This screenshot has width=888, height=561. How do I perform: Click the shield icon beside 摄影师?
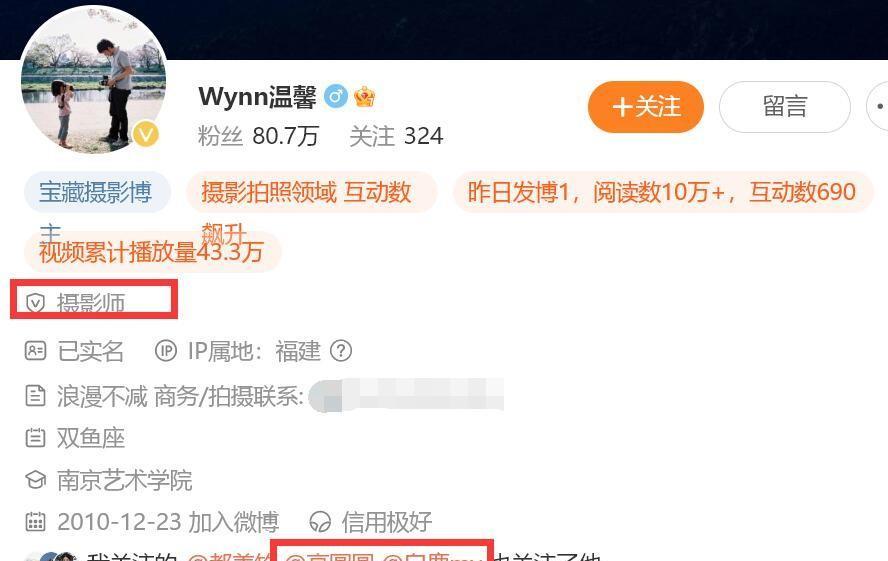coord(35,303)
